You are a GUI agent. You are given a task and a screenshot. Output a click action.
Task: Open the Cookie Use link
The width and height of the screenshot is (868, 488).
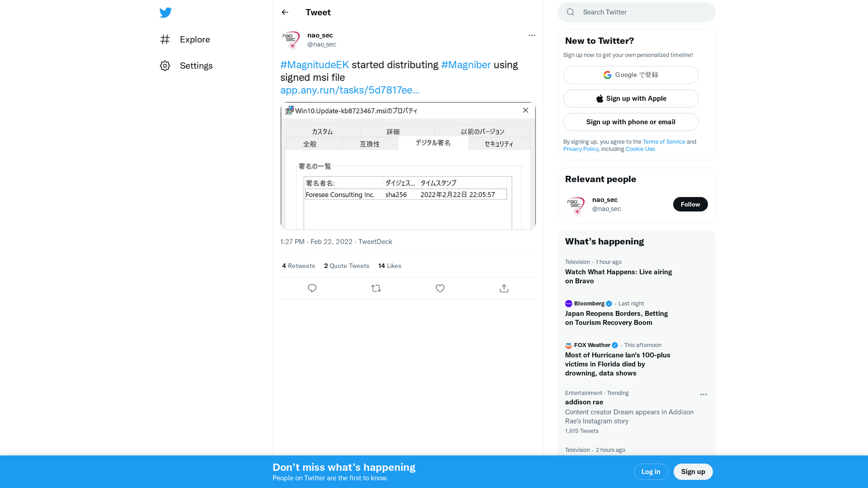(641, 149)
